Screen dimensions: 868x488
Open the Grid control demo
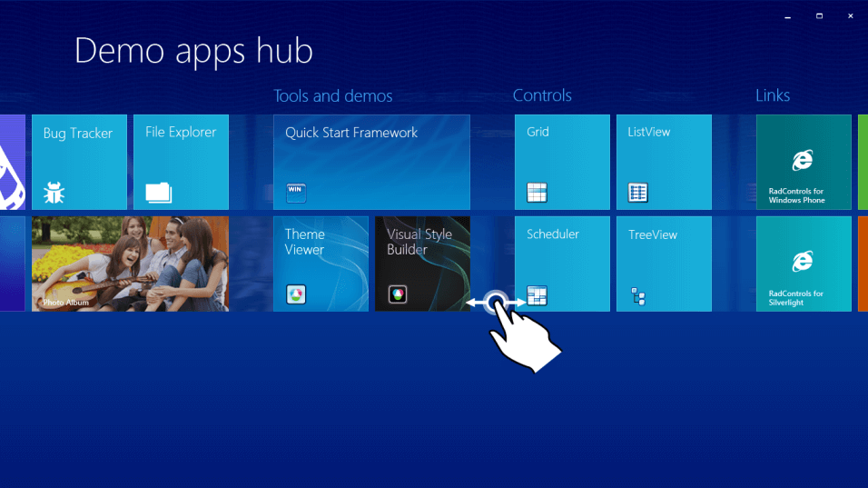click(562, 163)
